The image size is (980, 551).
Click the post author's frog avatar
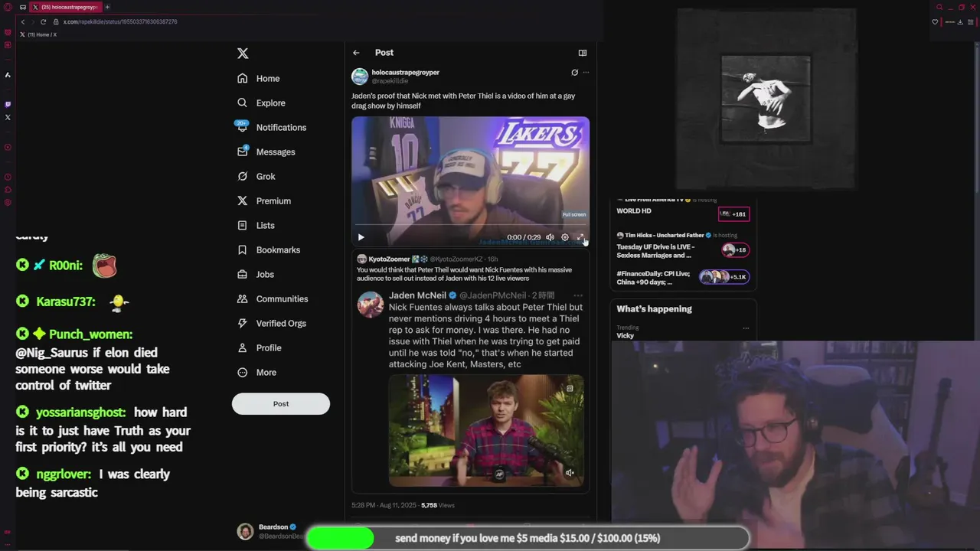point(359,76)
